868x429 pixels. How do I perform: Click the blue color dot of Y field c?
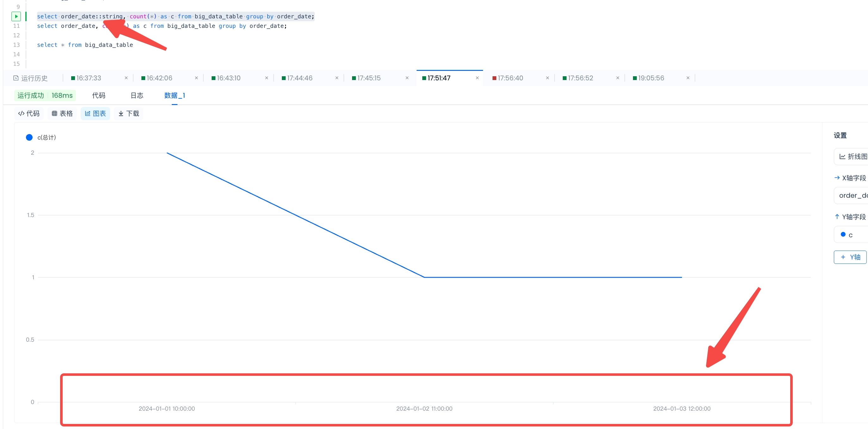tap(843, 234)
